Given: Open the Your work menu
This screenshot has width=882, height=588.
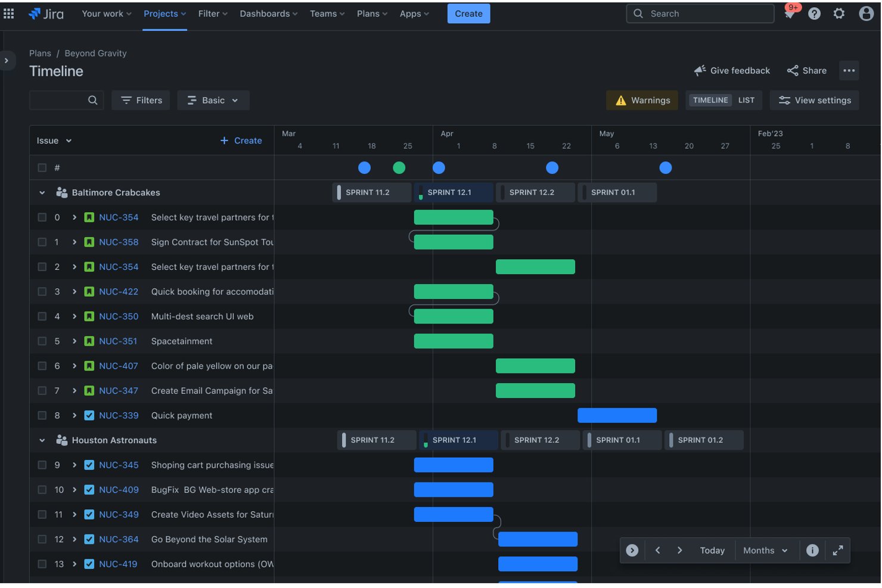Looking at the screenshot, I should coord(106,13).
